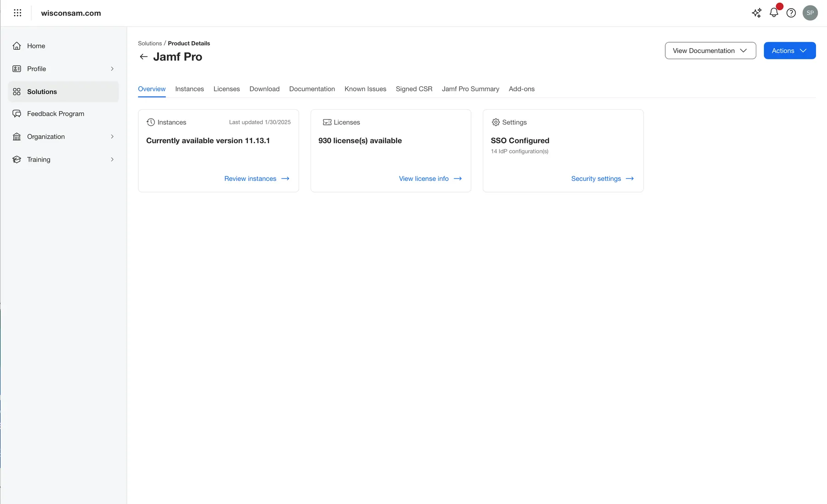Open the View Documentation dropdown
This screenshot has height=504, width=827.
pos(710,50)
